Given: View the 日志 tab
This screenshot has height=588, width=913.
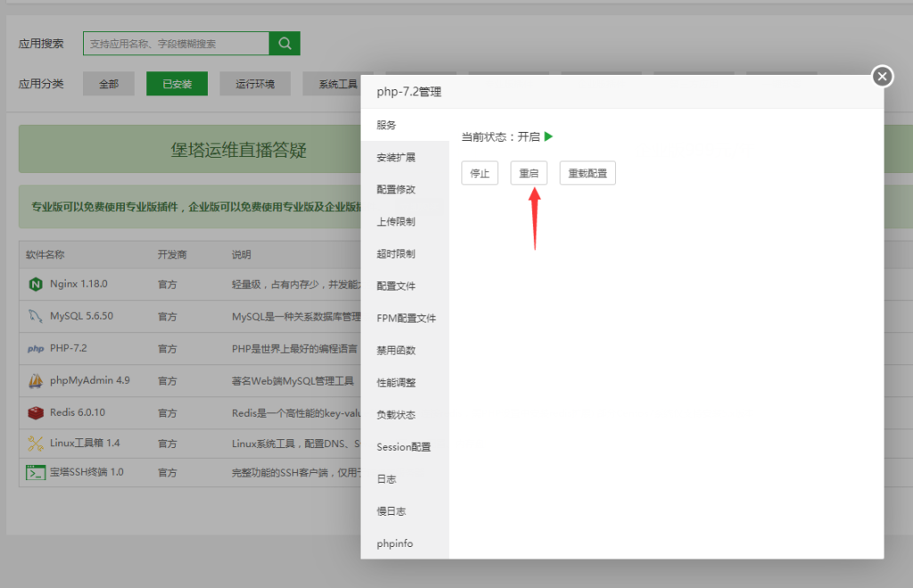Looking at the screenshot, I should pyautogui.click(x=406, y=479).
